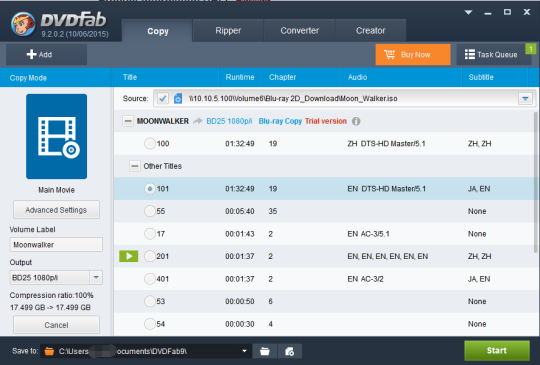Click the arrow icon next to MOONWALKER
540x365 pixels.
pos(198,121)
